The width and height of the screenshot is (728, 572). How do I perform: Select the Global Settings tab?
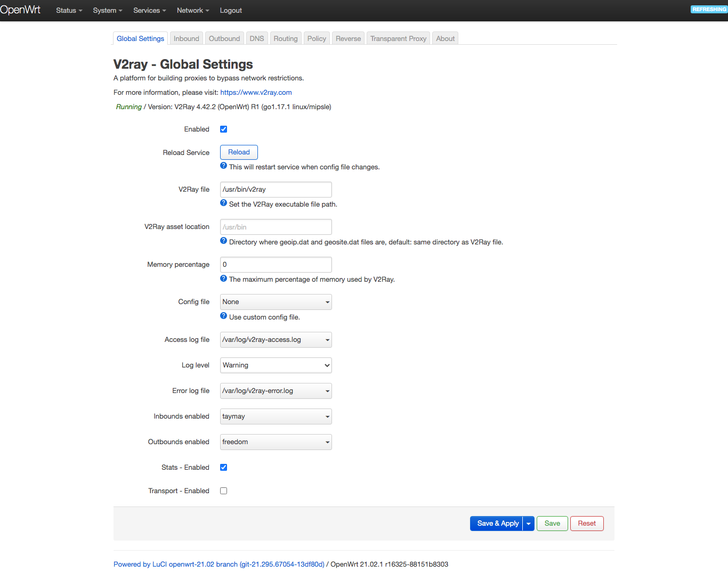[x=141, y=38]
